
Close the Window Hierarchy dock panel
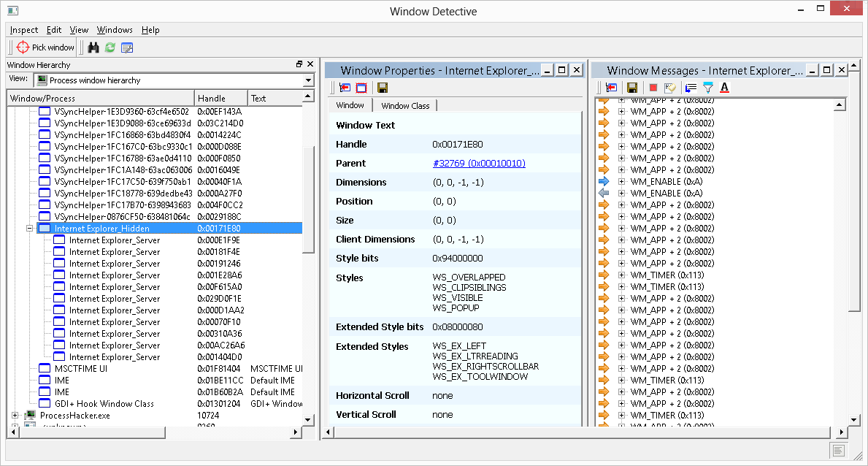click(310, 64)
